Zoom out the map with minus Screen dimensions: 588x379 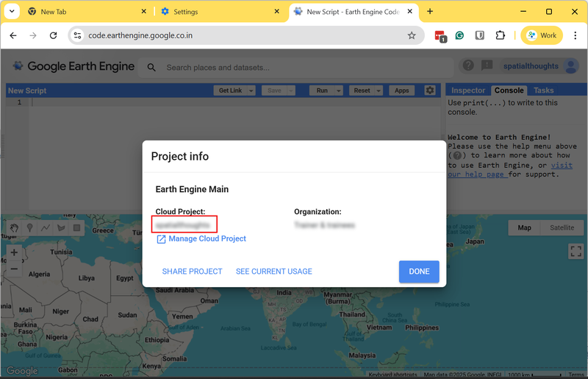(x=14, y=269)
